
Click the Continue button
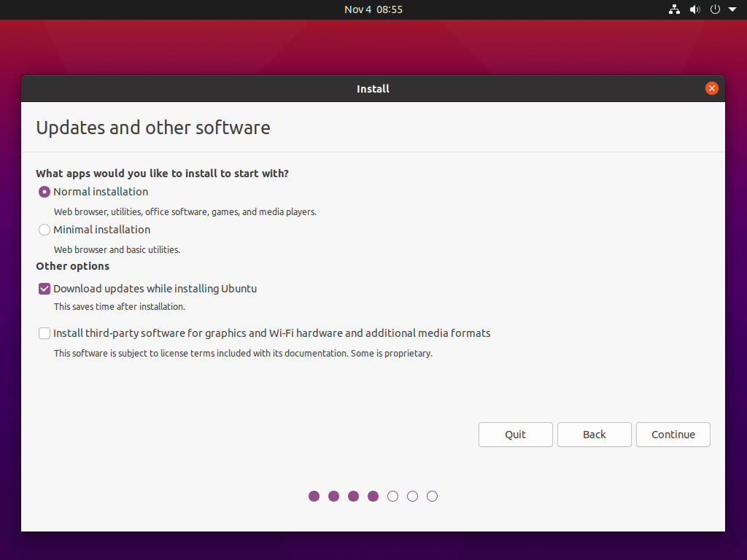coord(673,435)
